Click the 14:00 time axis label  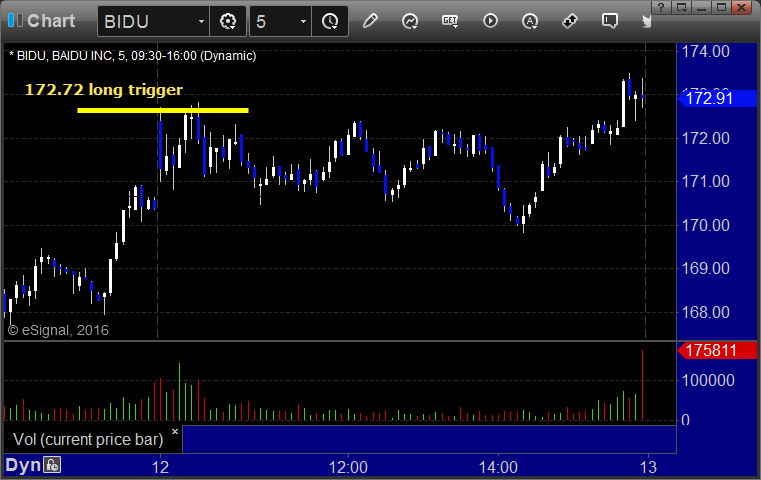pos(498,467)
